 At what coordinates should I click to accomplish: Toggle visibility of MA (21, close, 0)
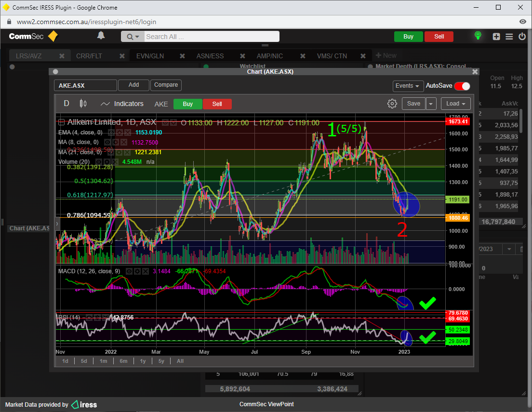111,152
